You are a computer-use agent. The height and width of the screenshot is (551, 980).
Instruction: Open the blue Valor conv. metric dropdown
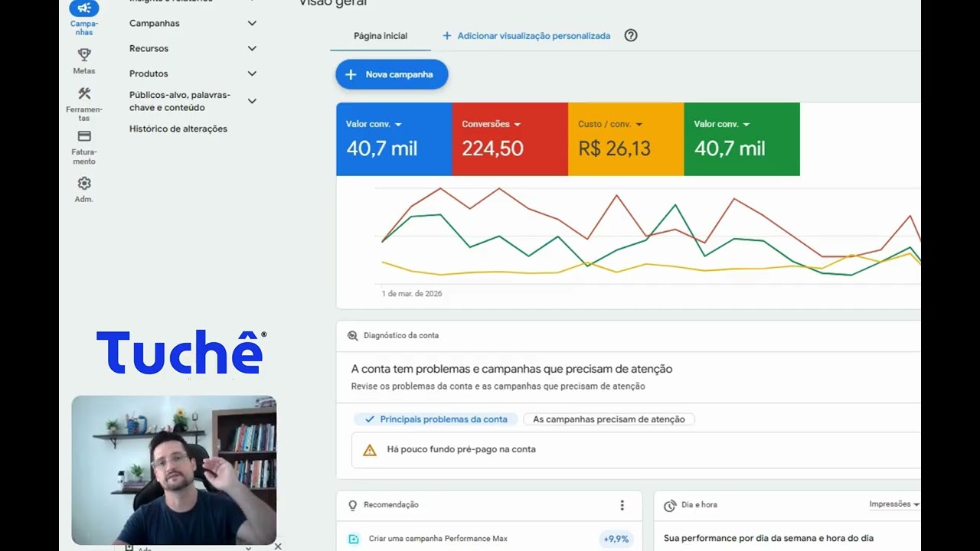coord(398,124)
